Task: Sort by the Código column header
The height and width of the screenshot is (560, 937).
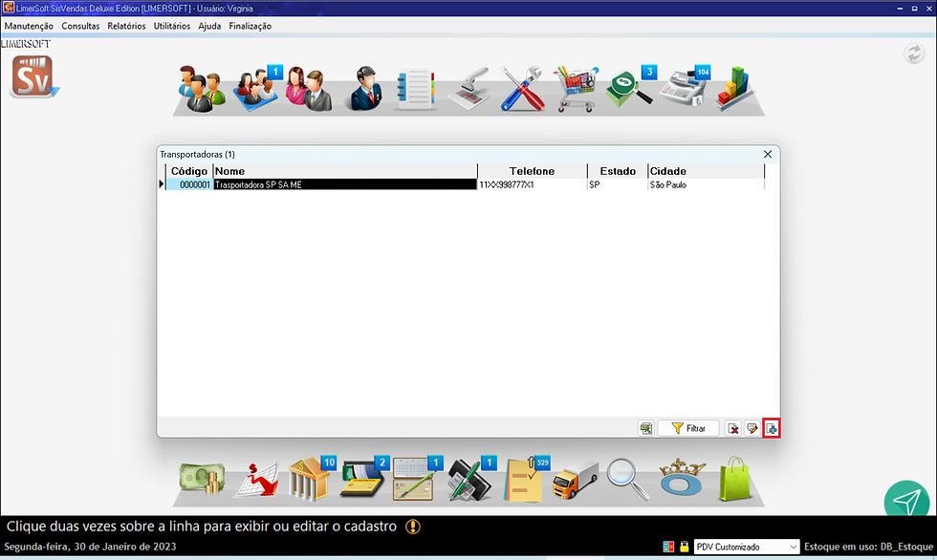Action: pyautogui.click(x=189, y=171)
